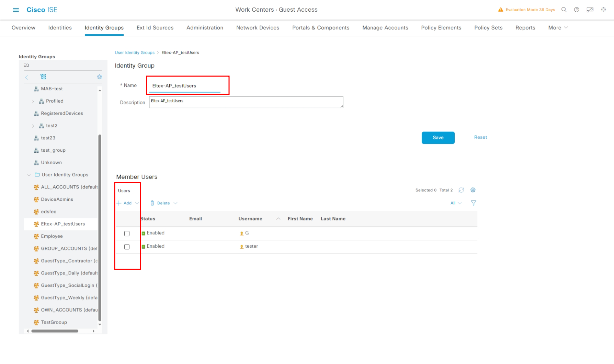Check the box for user G
The image size is (614, 364).
pos(127,233)
